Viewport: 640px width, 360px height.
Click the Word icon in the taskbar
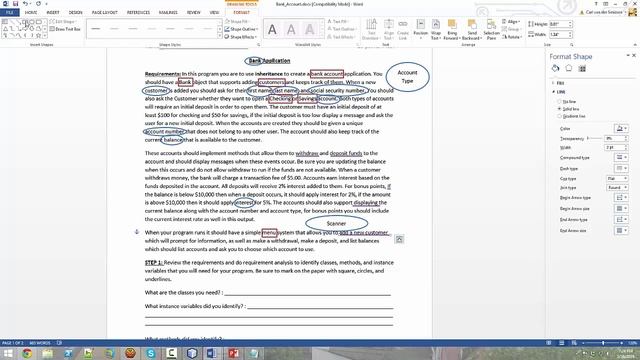tap(212, 353)
